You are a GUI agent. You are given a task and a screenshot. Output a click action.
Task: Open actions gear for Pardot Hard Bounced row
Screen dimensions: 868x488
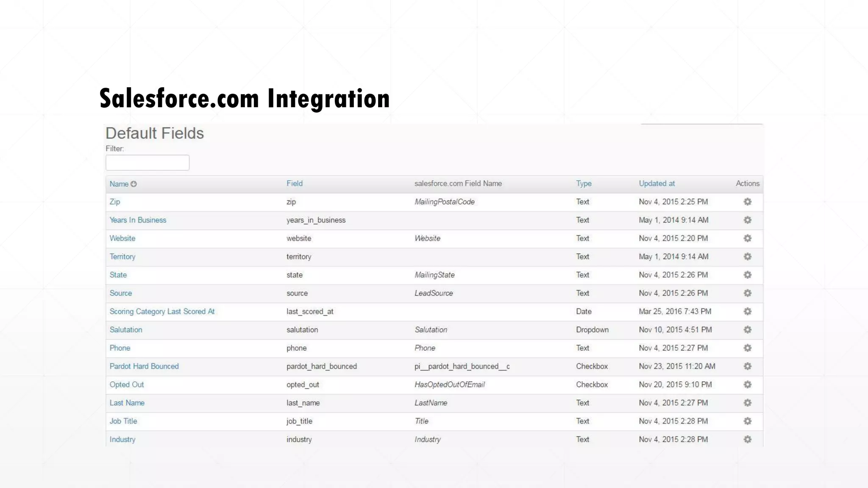pos(748,366)
